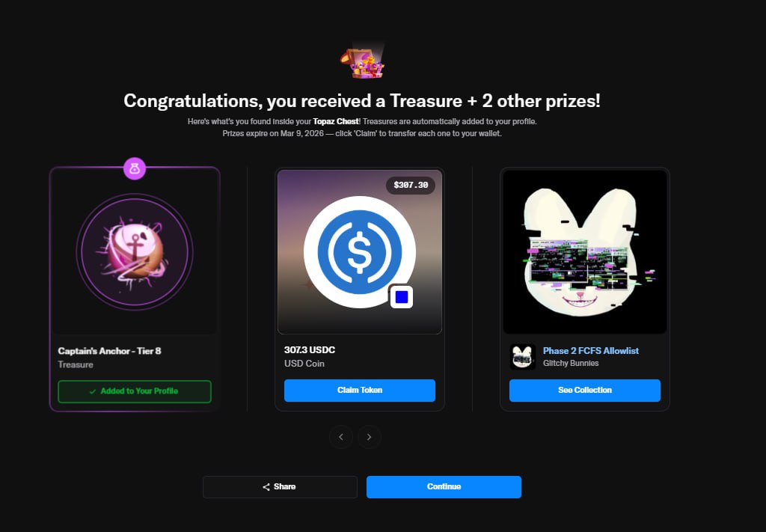Image resolution: width=766 pixels, height=532 pixels.
Task: Continue past the prize screen
Action: (x=444, y=487)
